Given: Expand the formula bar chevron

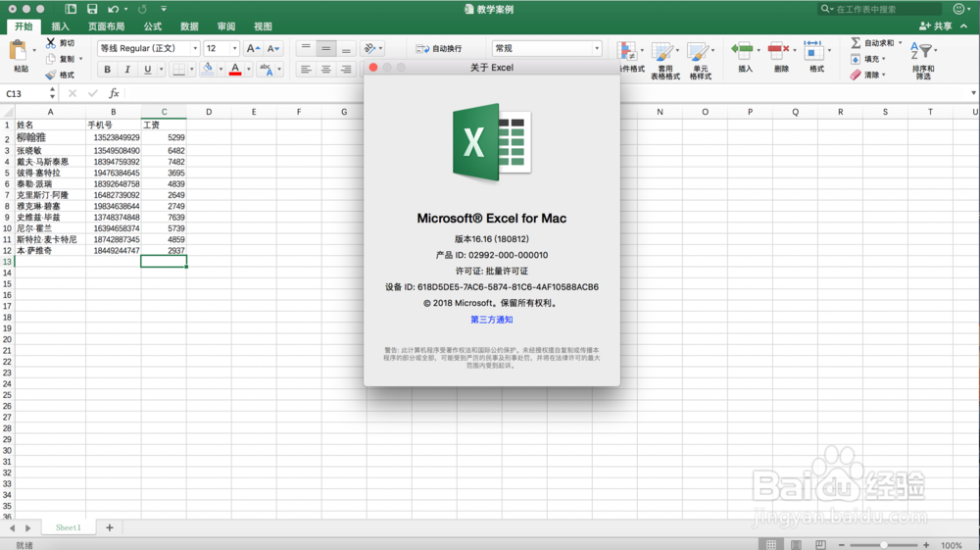Looking at the screenshot, I should [973, 93].
